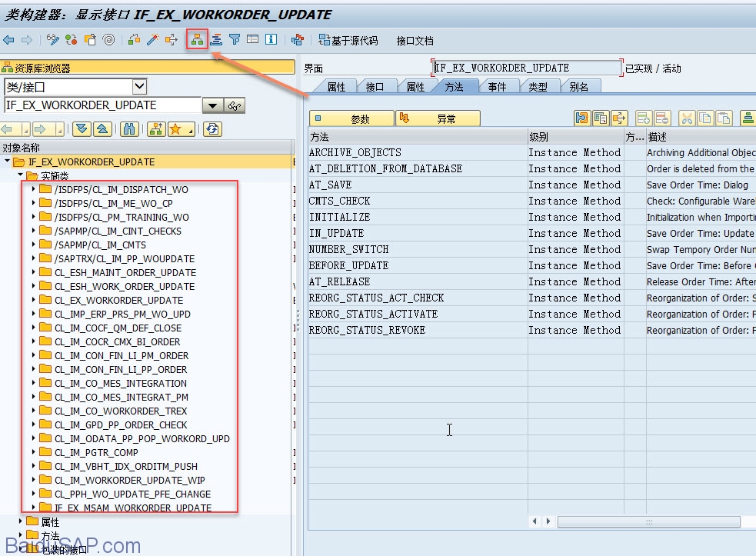Screen dimensions: 756x556
Task: Click the collapse all nodes icon
Action: (102, 128)
